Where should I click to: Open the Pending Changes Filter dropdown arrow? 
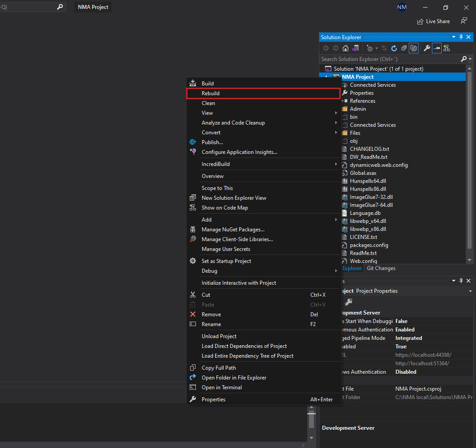point(376,48)
